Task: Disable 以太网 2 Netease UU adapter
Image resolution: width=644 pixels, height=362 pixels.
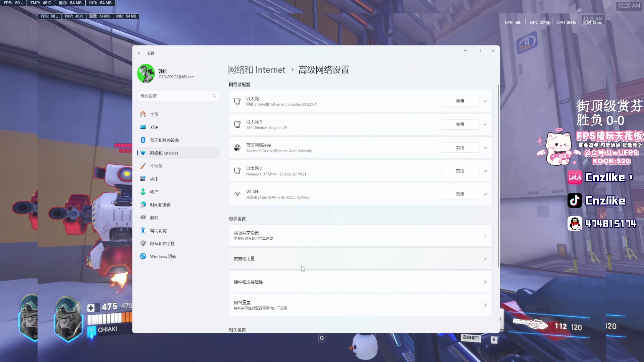Action: (x=460, y=171)
